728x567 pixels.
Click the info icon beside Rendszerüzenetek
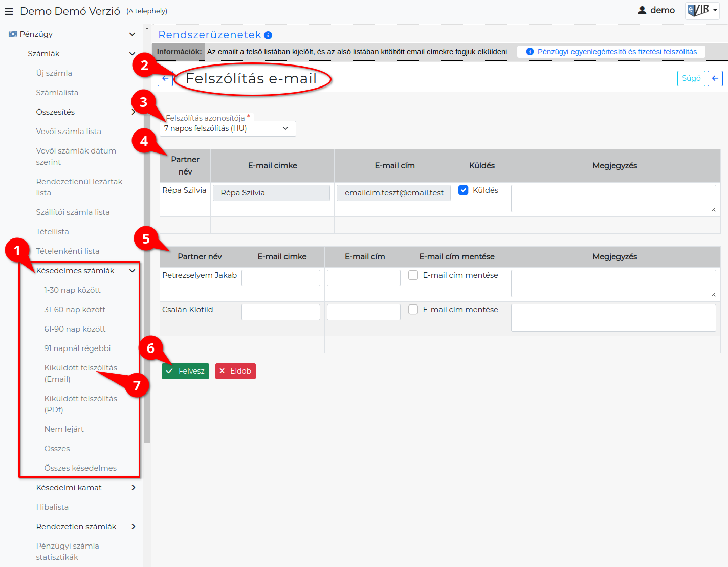click(268, 35)
